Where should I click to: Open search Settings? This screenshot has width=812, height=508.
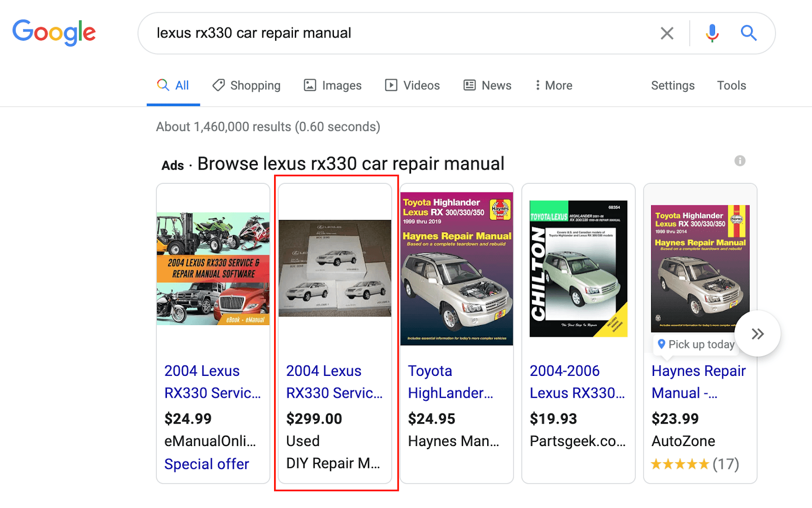(672, 85)
